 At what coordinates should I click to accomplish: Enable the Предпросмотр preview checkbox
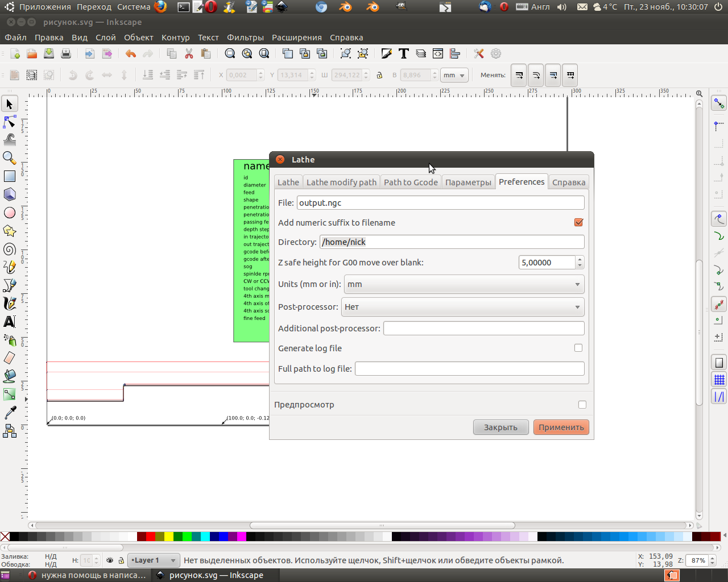pos(582,405)
